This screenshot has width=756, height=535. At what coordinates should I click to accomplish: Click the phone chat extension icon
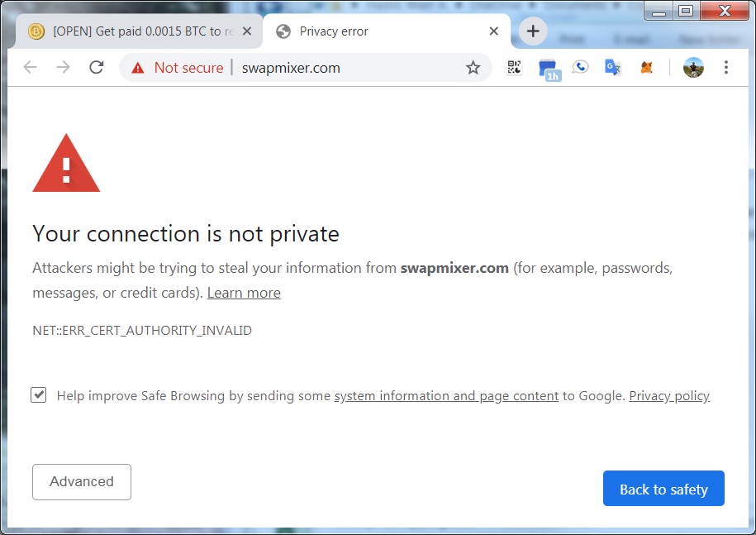click(x=580, y=67)
